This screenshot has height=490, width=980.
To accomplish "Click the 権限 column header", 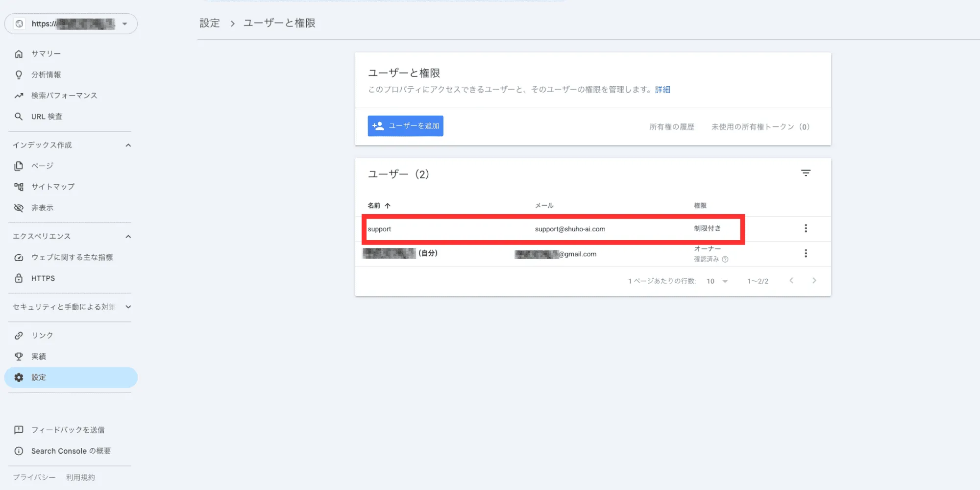I will pos(700,206).
